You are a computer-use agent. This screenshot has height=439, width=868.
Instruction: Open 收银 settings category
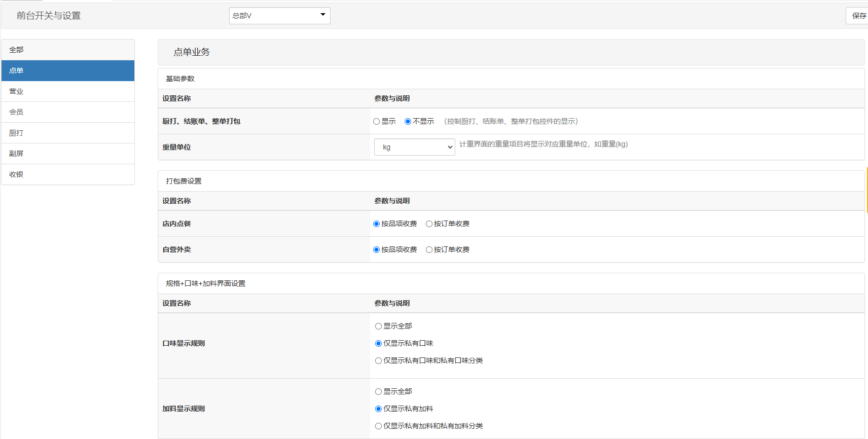tap(68, 174)
